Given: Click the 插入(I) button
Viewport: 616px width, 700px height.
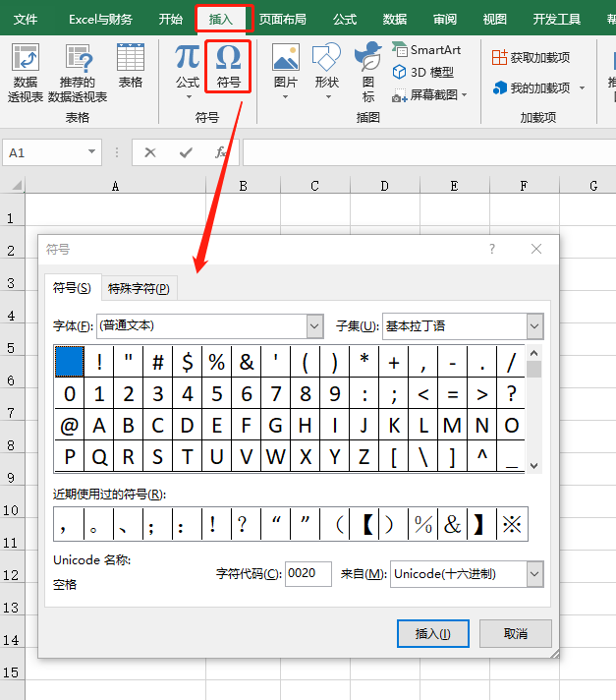Looking at the screenshot, I should pyautogui.click(x=432, y=633).
